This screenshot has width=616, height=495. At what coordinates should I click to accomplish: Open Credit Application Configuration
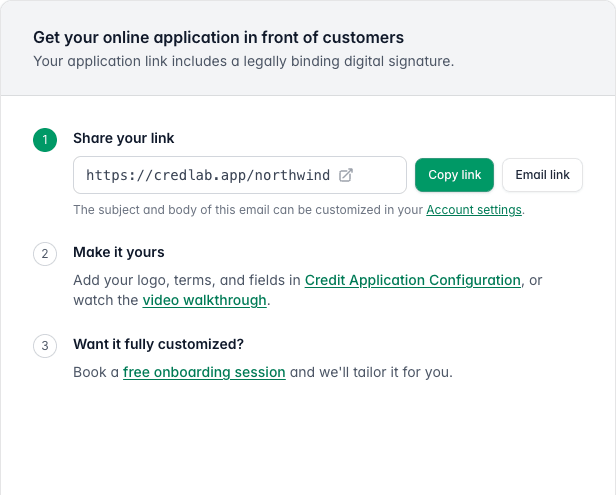click(x=412, y=280)
